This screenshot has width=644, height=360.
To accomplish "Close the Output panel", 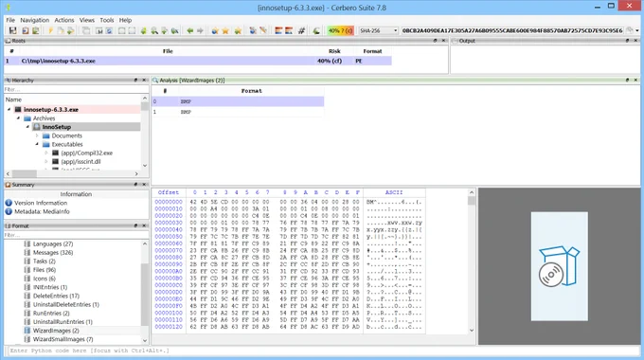I will (635, 41).
